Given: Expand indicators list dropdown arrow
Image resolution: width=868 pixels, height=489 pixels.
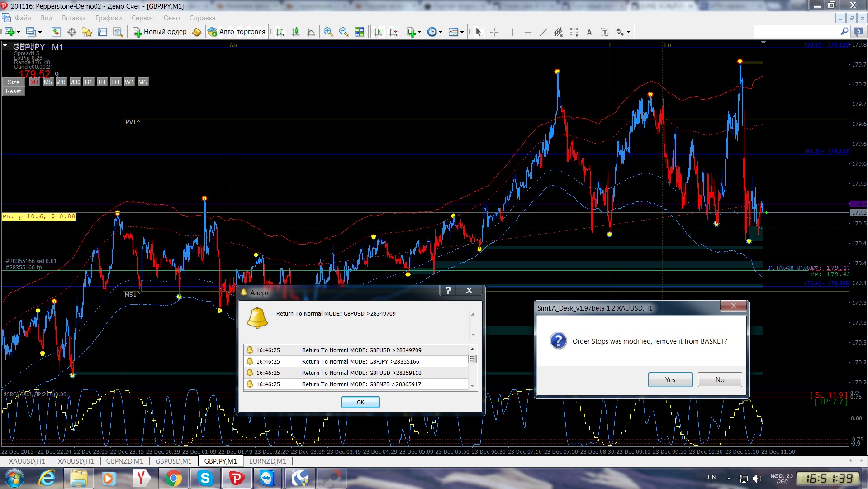Looking at the screenshot, I should (419, 32).
